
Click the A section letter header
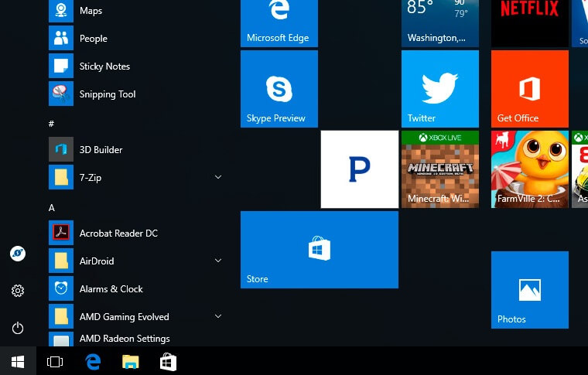52,207
